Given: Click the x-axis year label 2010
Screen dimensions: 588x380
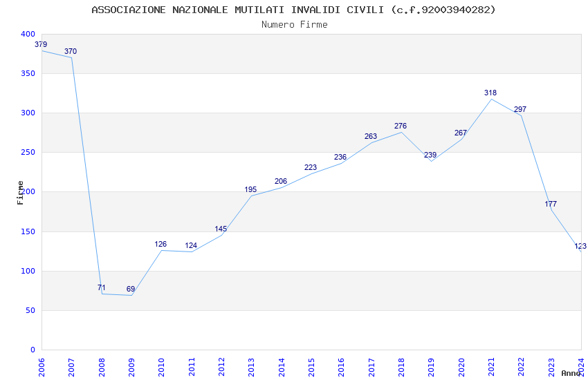Looking at the screenshot, I should pos(162,368).
